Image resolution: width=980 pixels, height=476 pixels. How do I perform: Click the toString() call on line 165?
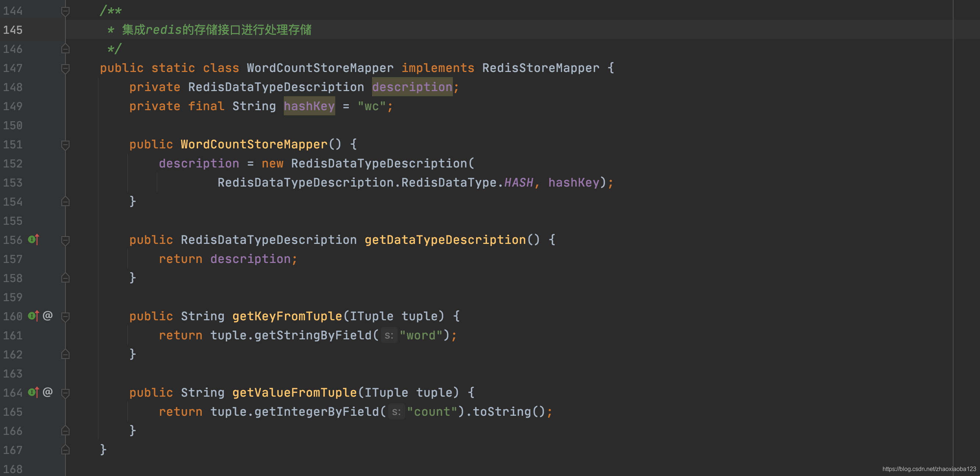509,412
